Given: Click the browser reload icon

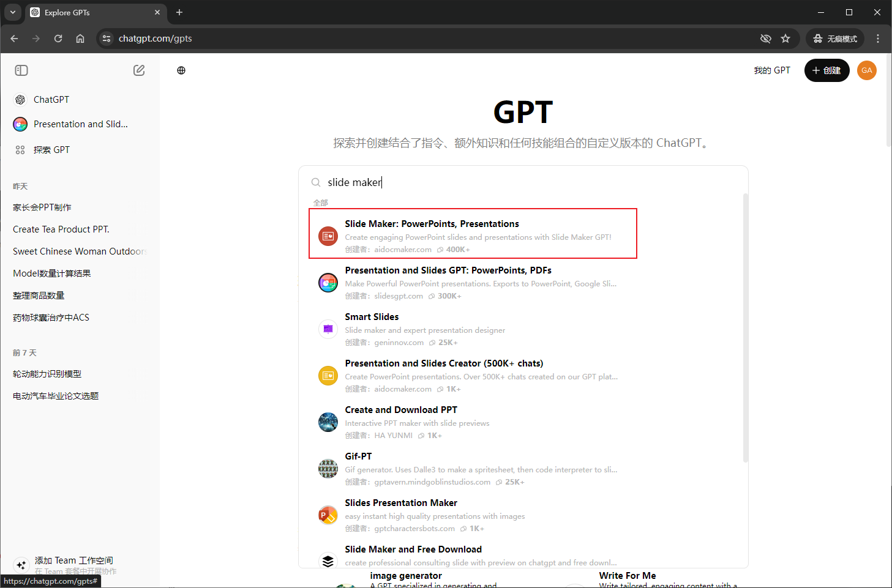Looking at the screenshot, I should 58,39.
